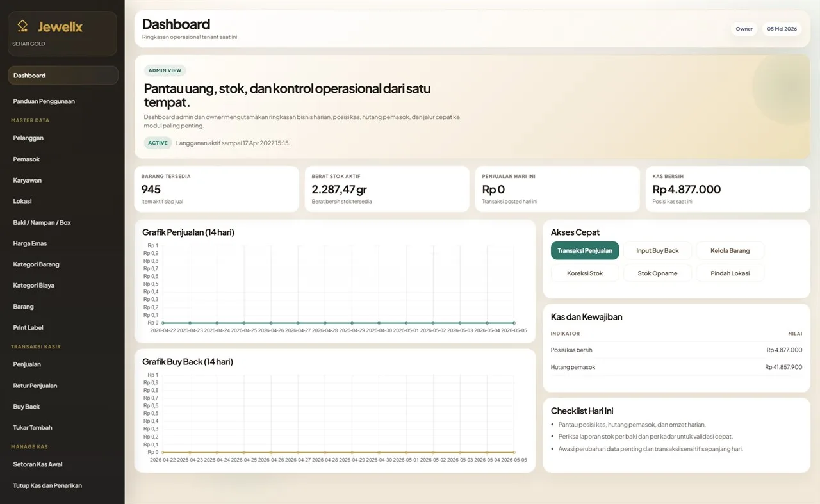The image size is (820, 504).
Task: Click the Checklist Hari Ini heading
Action: pos(582,411)
